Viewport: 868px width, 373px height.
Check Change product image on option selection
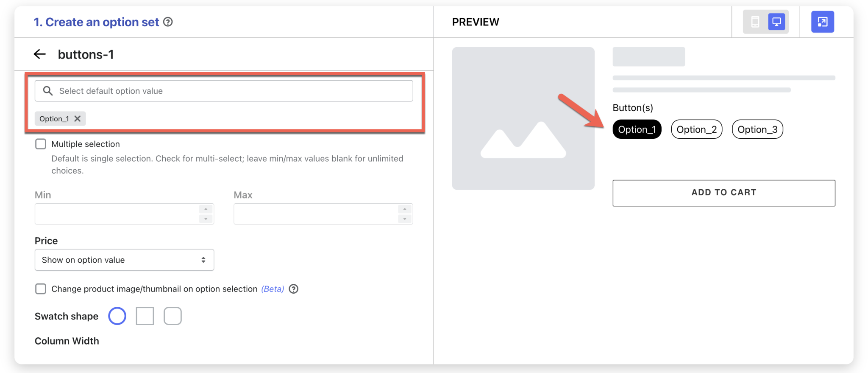tap(41, 289)
